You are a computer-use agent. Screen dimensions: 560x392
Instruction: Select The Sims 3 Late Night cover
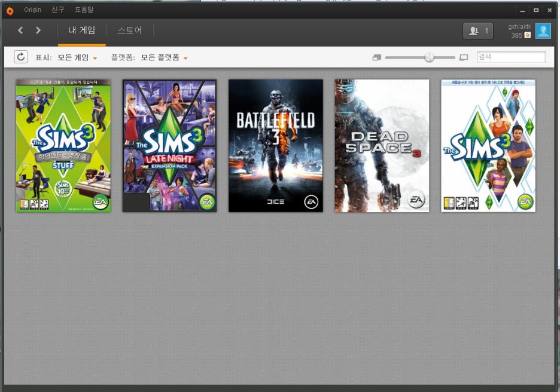170,146
